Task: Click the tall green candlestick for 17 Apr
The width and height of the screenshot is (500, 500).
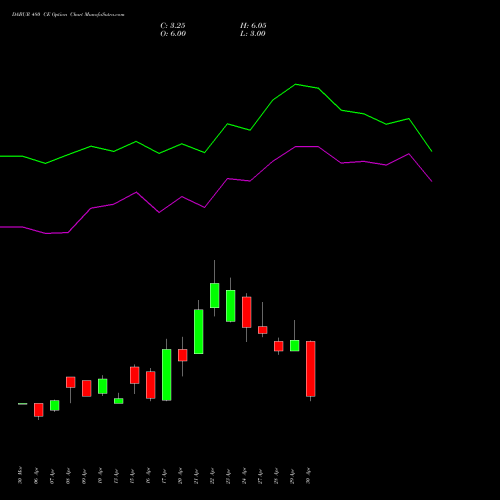Action: tap(167, 375)
